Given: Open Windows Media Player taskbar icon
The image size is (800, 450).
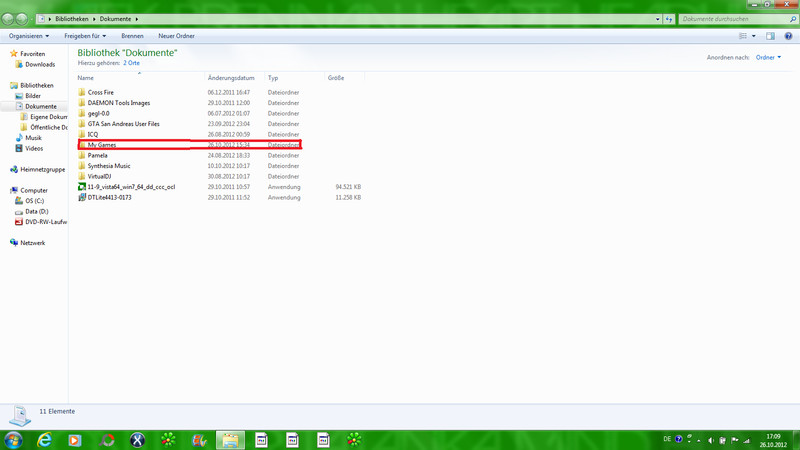Looking at the screenshot, I should point(75,440).
